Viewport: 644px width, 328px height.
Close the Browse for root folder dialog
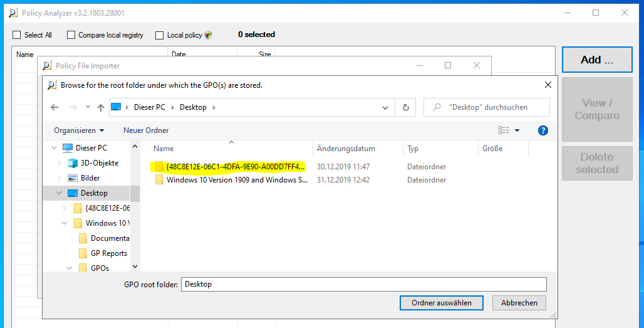click(x=548, y=85)
